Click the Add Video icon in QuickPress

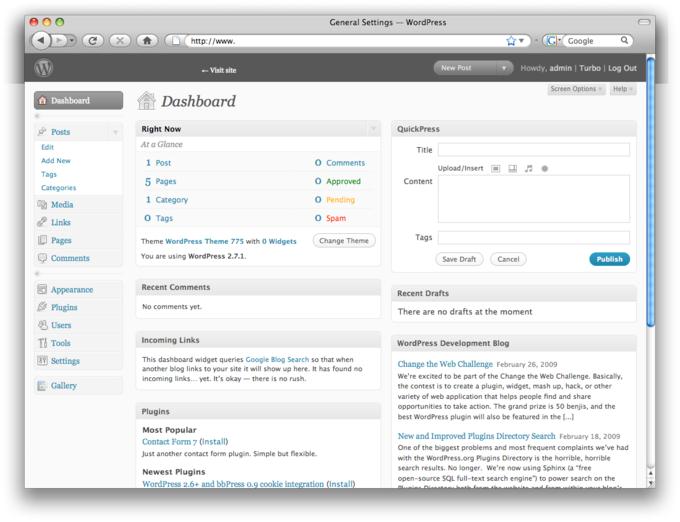coord(512,169)
